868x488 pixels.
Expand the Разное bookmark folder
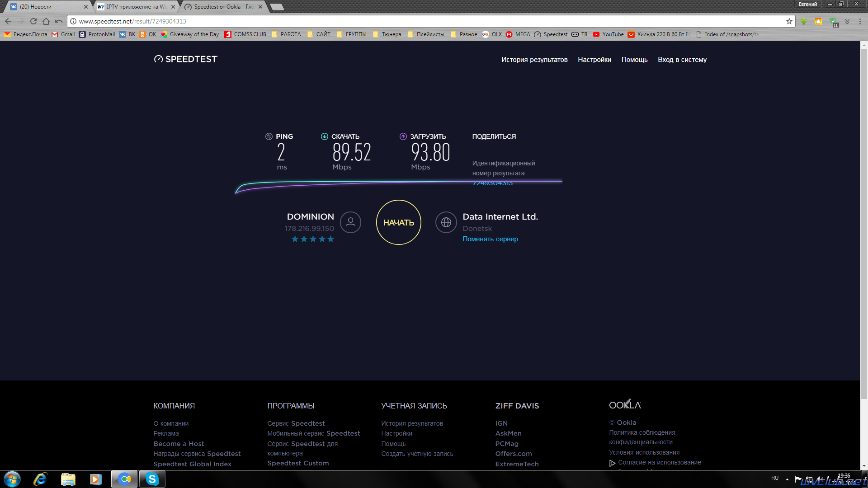point(464,34)
